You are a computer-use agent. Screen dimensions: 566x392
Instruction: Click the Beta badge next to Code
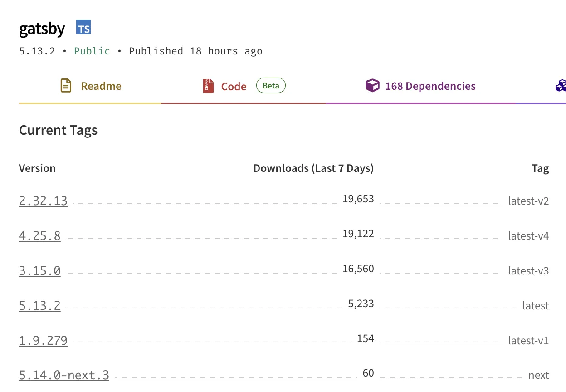tap(271, 85)
